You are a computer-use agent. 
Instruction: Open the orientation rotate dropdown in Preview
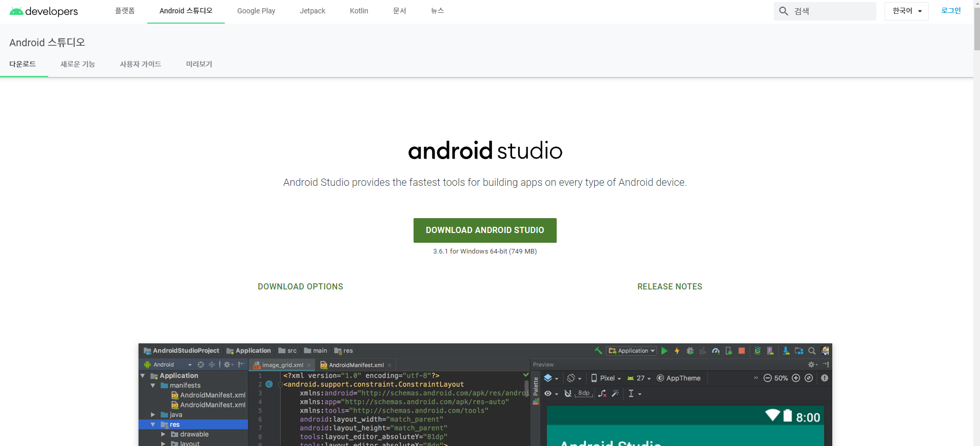tap(574, 378)
